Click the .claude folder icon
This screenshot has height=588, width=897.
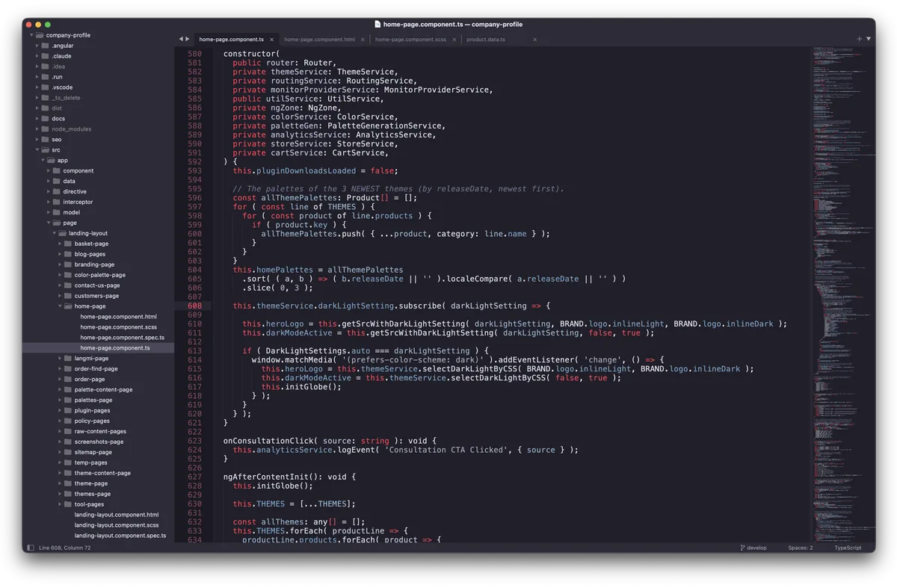46,56
